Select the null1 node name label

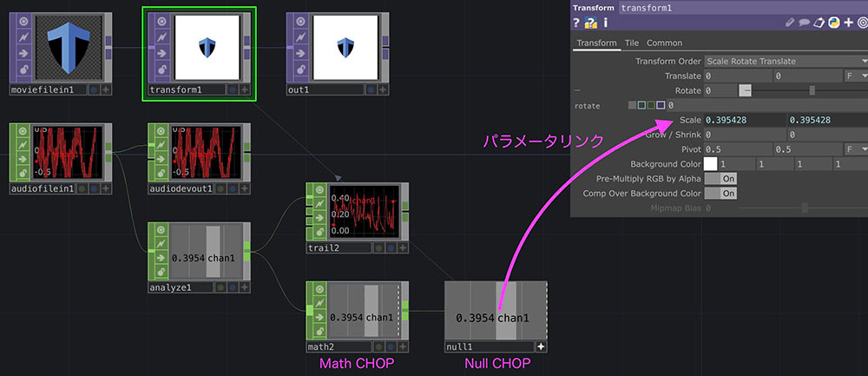click(x=490, y=346)
